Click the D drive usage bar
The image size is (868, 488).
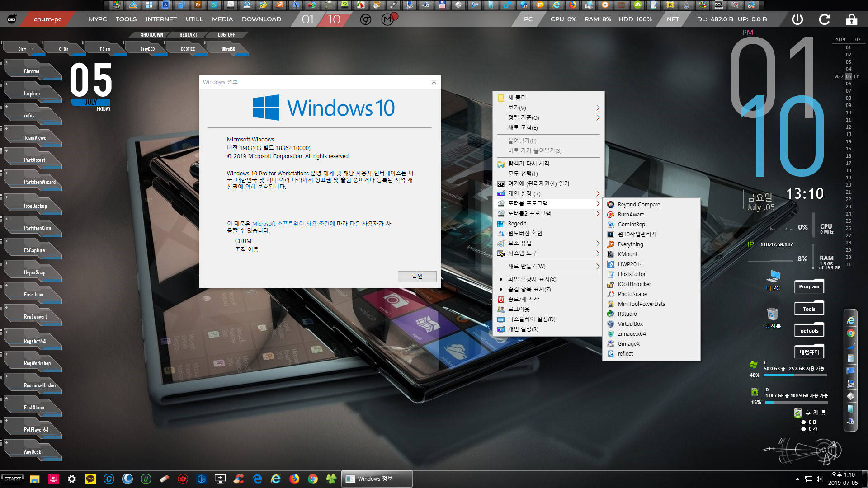tap(797, 402)
